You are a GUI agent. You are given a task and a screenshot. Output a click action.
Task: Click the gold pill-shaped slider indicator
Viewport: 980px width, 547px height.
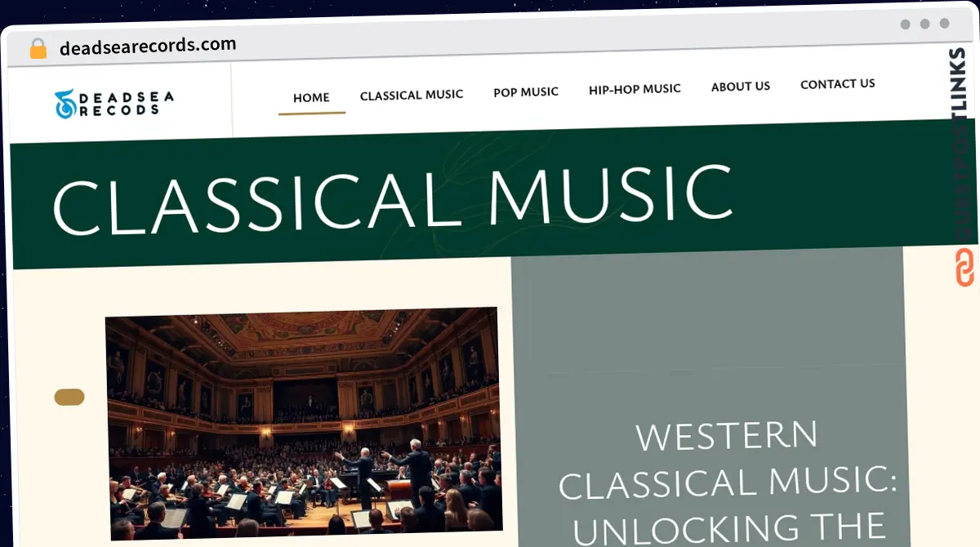pos(69,398)
